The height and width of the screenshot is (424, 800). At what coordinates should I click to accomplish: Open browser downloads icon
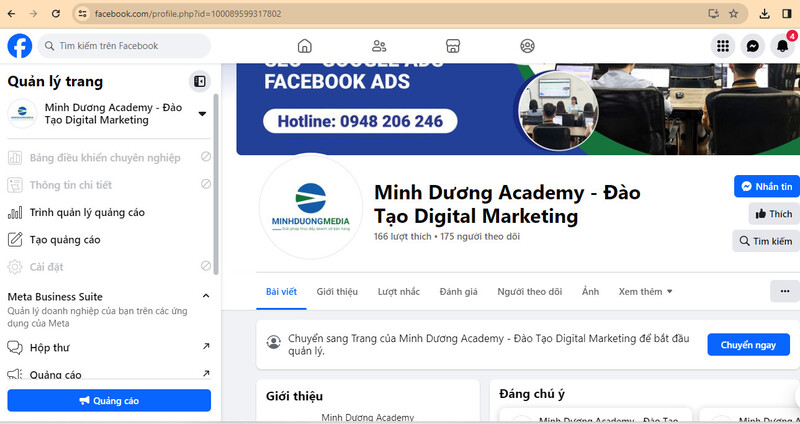pyautogui.click(x=764, y=14)
